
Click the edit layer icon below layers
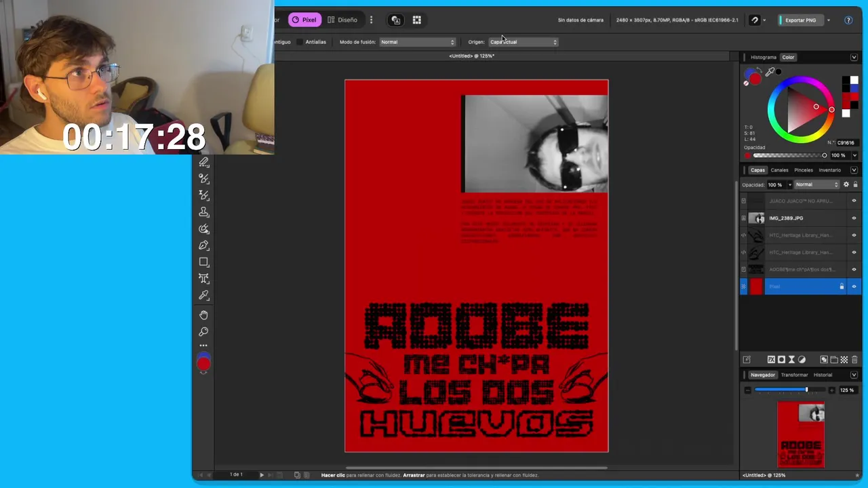coord(747,360)
